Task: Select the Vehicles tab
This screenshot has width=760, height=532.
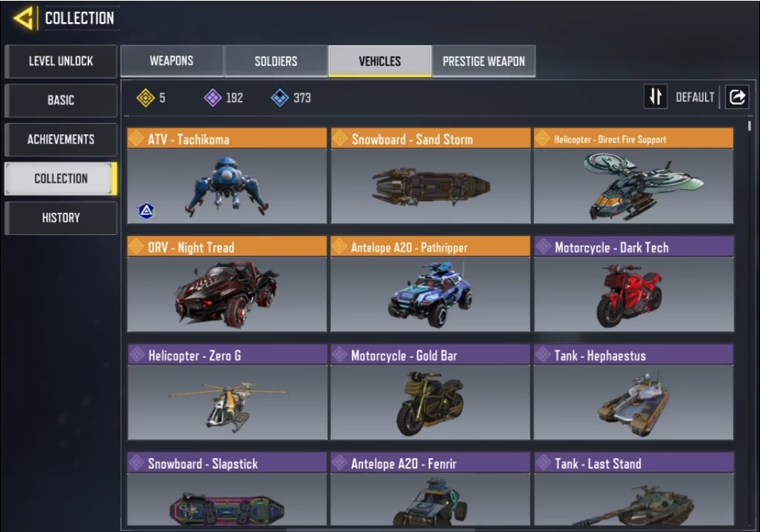Action: 380,61
